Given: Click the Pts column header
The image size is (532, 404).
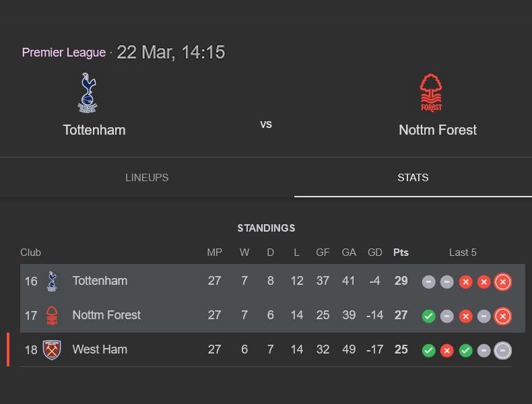Looking at the screenshot, I should click(x=401, y=252).
